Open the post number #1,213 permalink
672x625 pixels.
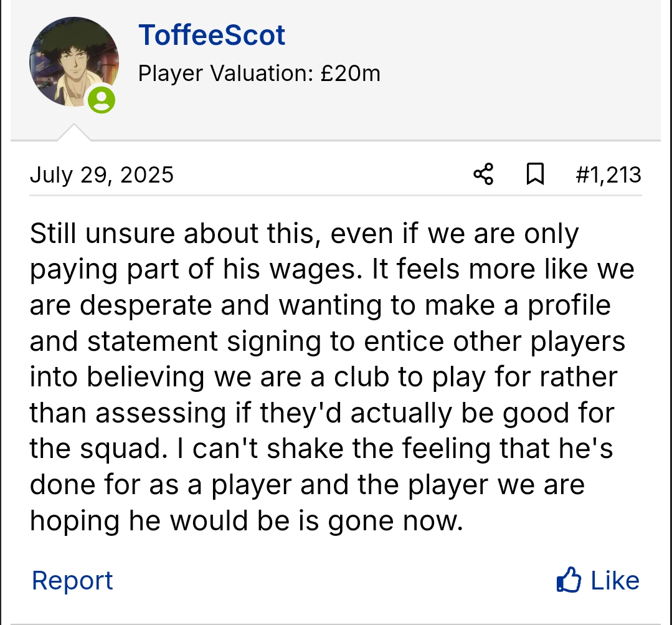(x=608, y=174)
